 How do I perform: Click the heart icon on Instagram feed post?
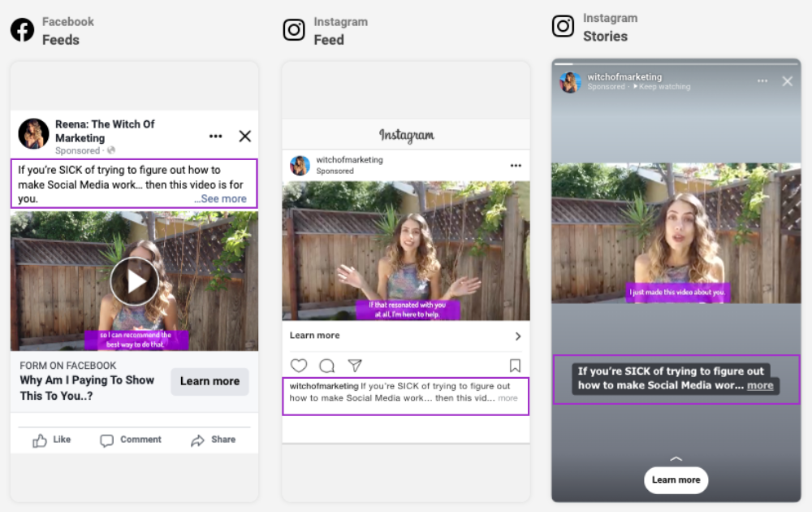(299, 366)
